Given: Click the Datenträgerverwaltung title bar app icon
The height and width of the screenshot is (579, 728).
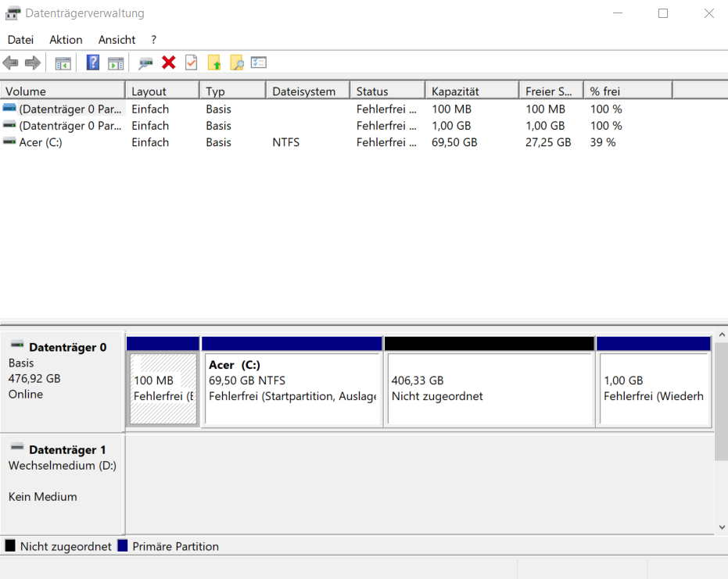Looking at the screenshot, I should 13,13.
